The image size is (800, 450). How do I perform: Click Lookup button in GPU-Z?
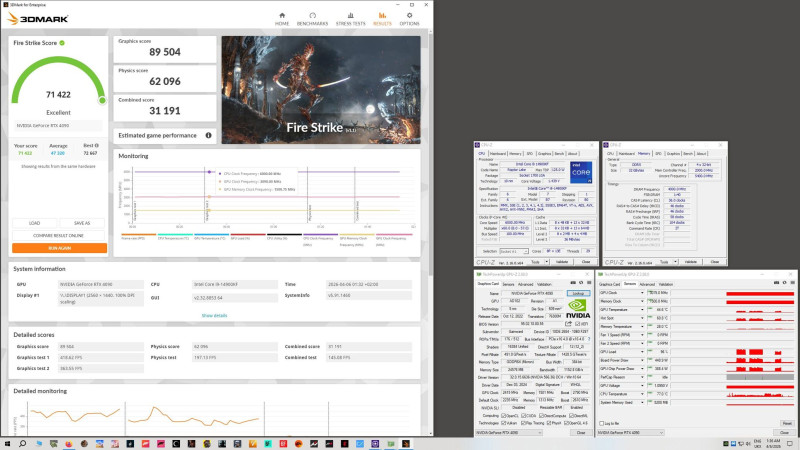coord(579,293)
